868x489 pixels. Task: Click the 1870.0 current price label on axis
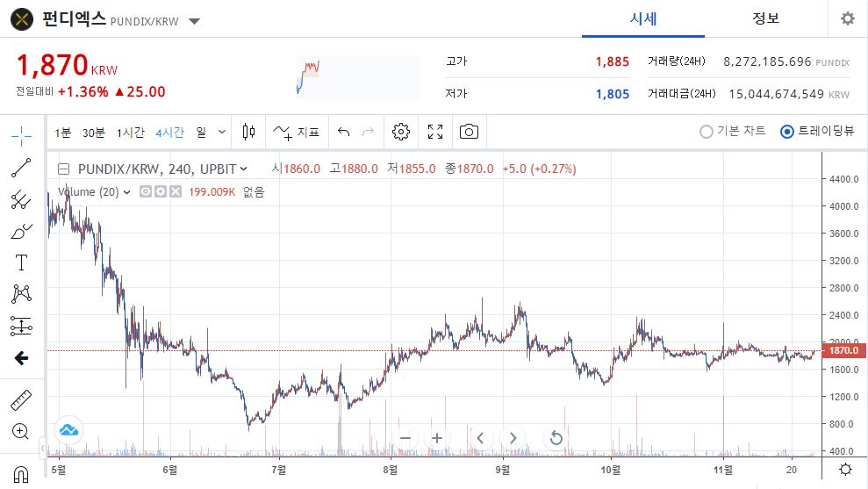pos(843,350)
